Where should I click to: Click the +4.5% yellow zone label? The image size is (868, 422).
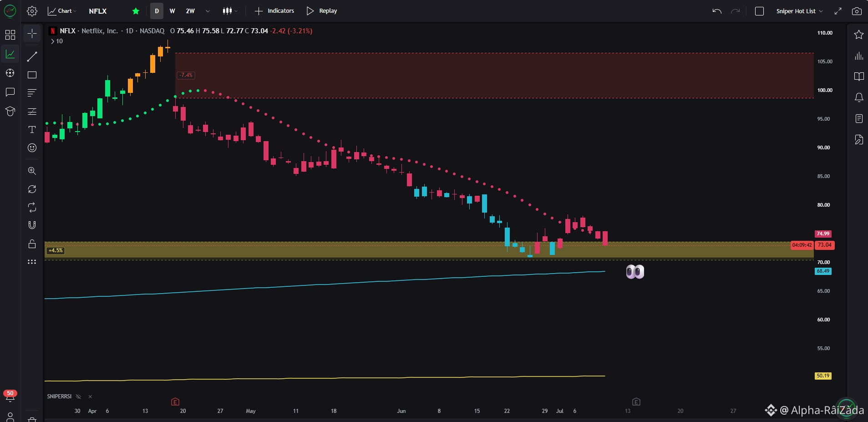point(56,250)
